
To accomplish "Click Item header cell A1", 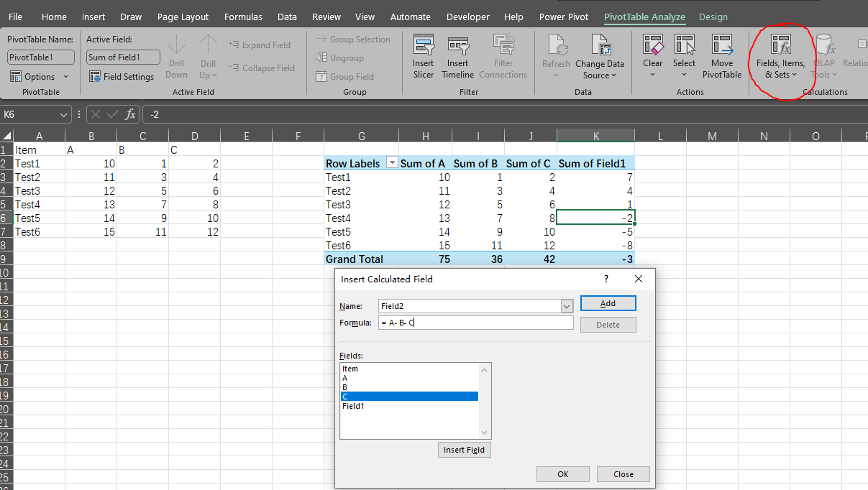I will pos(39,150).
